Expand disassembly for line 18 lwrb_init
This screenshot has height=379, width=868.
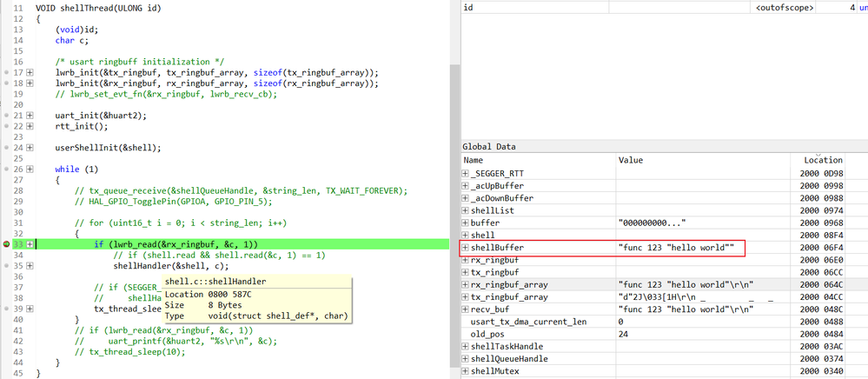(30, 83)
